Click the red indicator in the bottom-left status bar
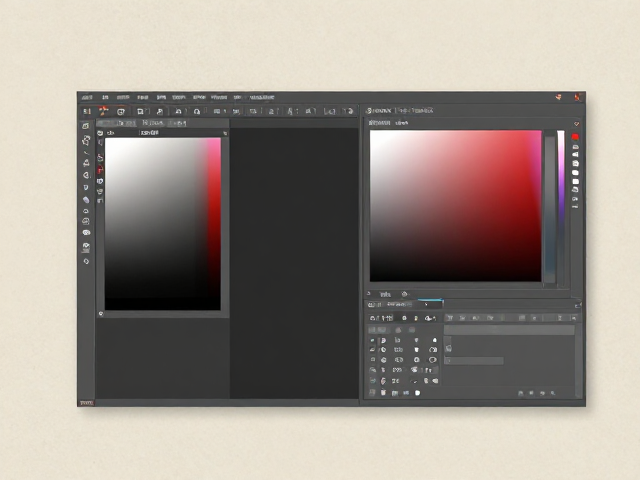 [86, 403]
